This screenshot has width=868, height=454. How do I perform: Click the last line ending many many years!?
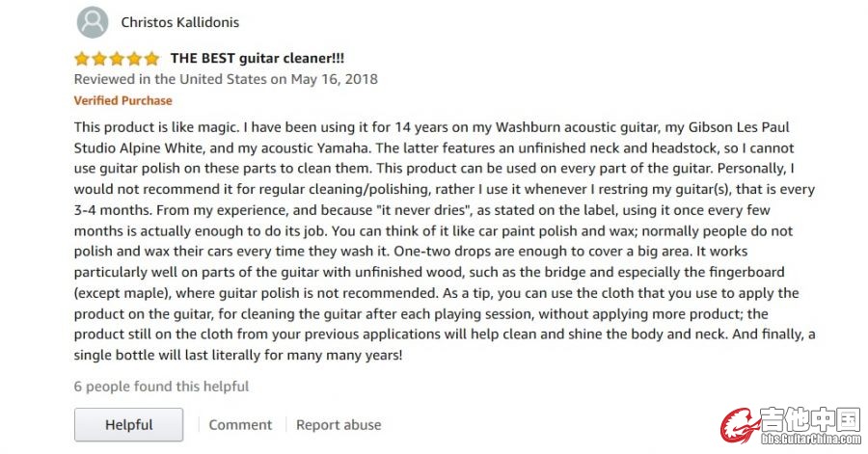(238, 355)
